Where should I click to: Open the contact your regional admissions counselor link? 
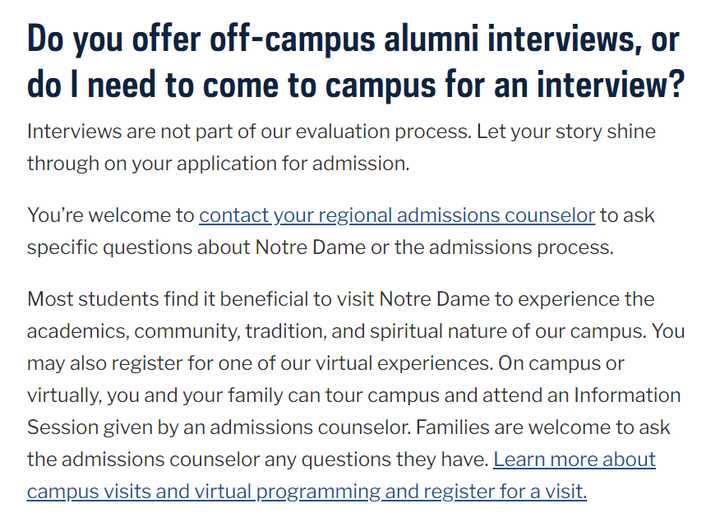(397, 215)
